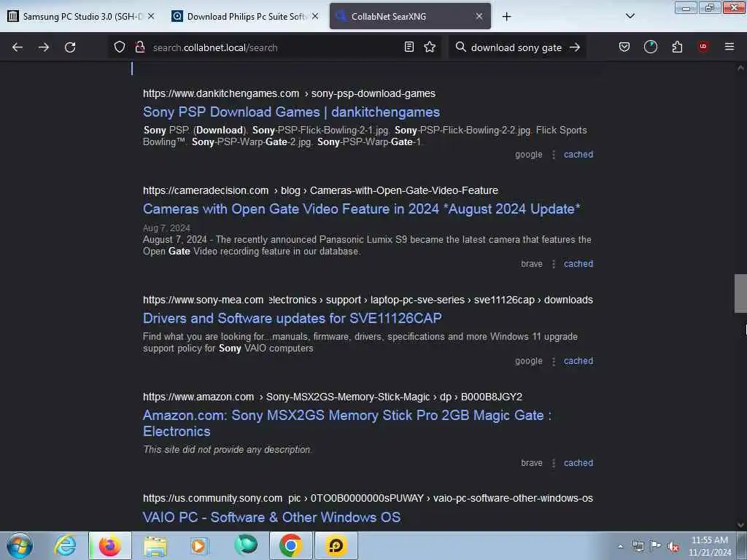This screenshot has height=560, width=747.
Task: Open 'VAIO PC - Software & Other Windows OS'
Action: click(271, 517)
